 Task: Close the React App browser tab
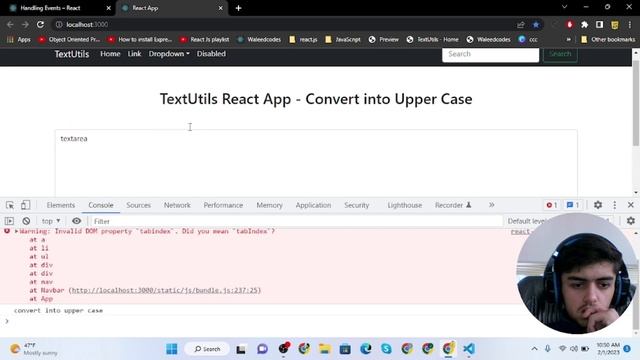(x=220, y=8)
